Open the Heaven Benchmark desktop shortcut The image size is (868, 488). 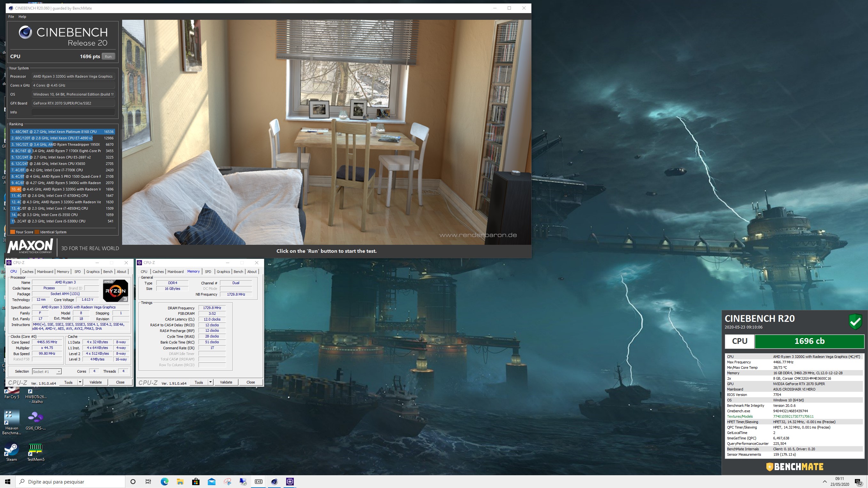coord(12,422)
